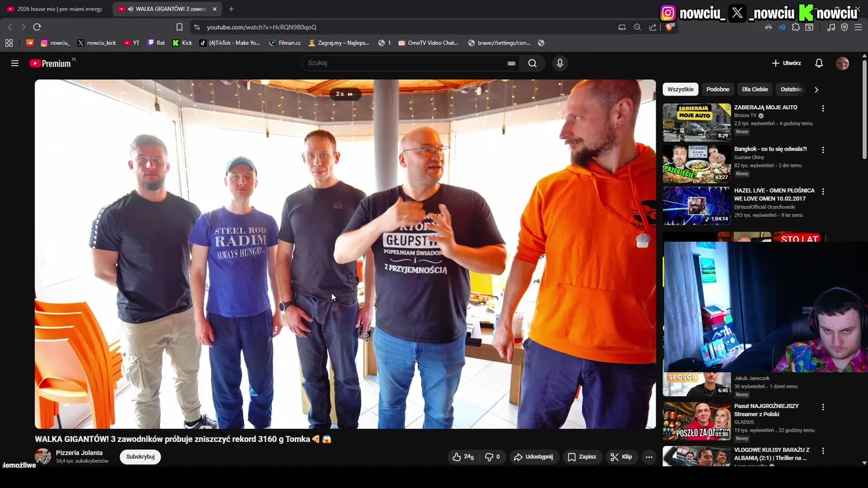The height and width of the screenshot is (488, 868).
Task: Open a new browser tab
Action: (x=231, y=9)
